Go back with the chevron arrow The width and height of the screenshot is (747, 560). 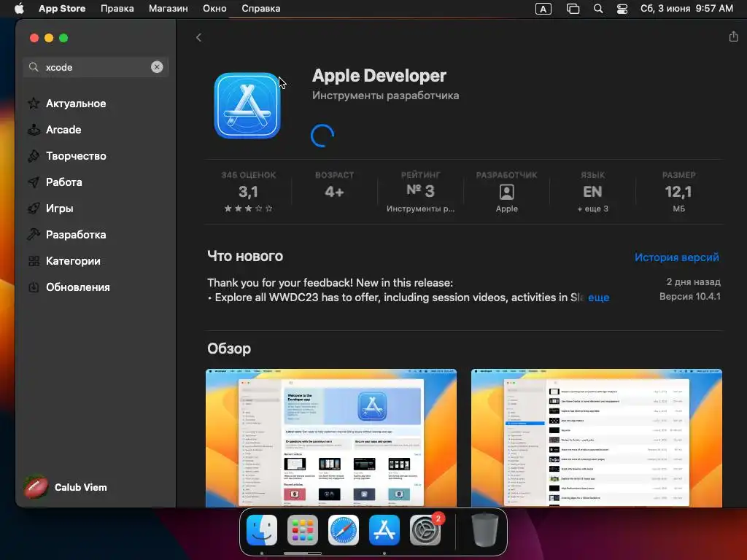pos(198,38)
